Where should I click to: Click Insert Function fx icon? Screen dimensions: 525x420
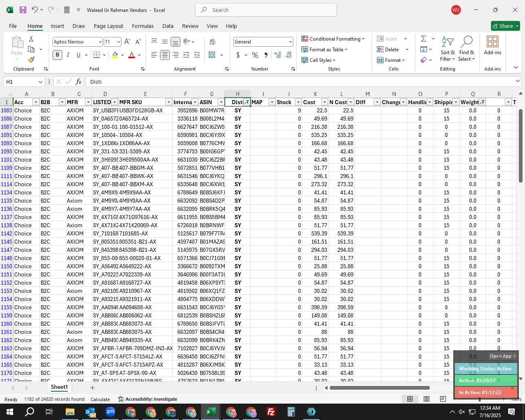(x=78, y=82)
